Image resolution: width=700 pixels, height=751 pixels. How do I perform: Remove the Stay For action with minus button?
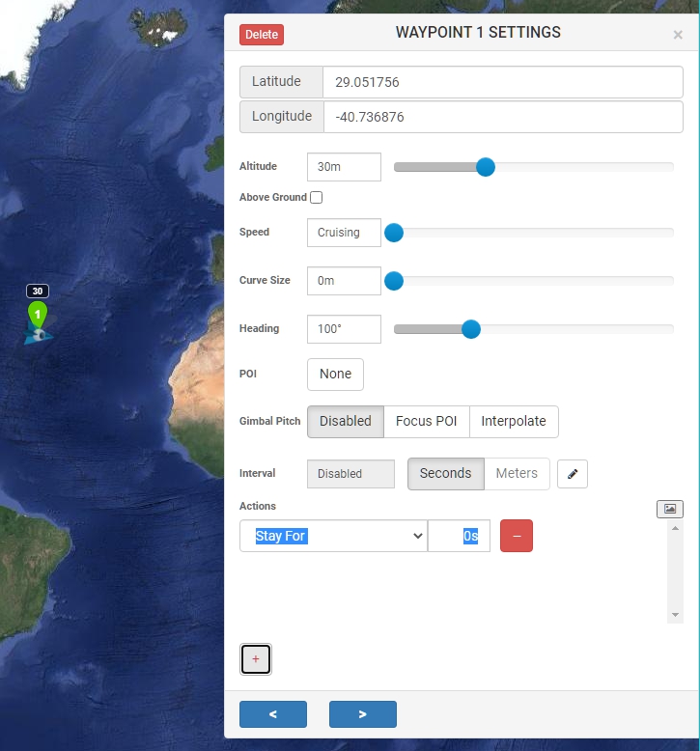pos(517,536)
